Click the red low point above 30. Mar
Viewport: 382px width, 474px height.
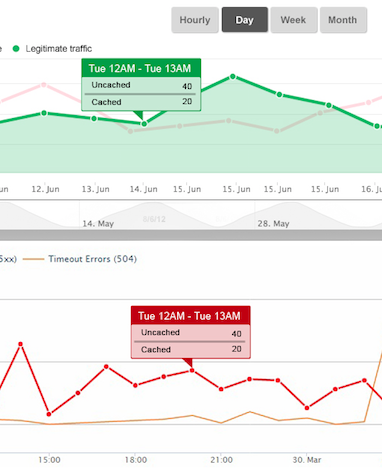[307, 408]
